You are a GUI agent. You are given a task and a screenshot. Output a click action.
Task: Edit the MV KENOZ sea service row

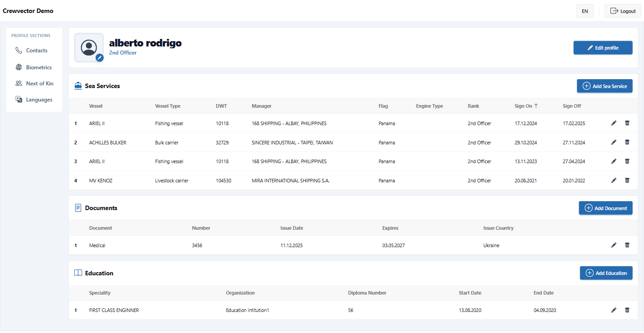(614, 180)
